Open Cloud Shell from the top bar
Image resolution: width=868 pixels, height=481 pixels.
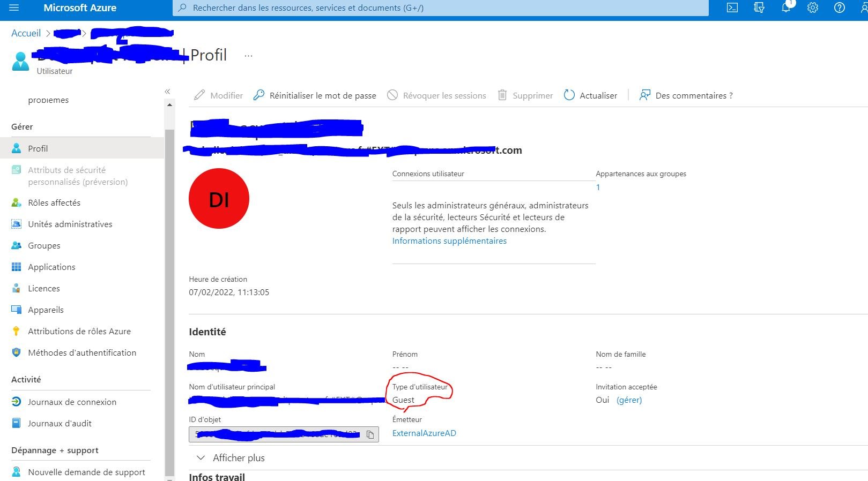732,8
